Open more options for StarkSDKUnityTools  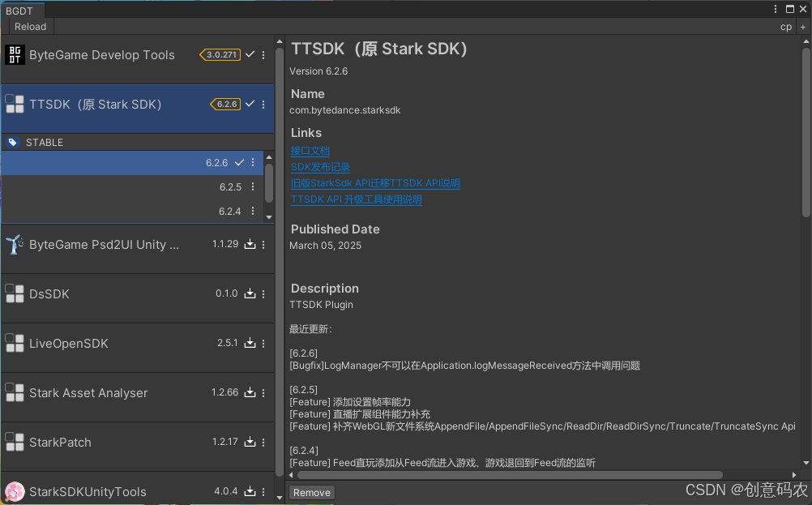[263, 491]
